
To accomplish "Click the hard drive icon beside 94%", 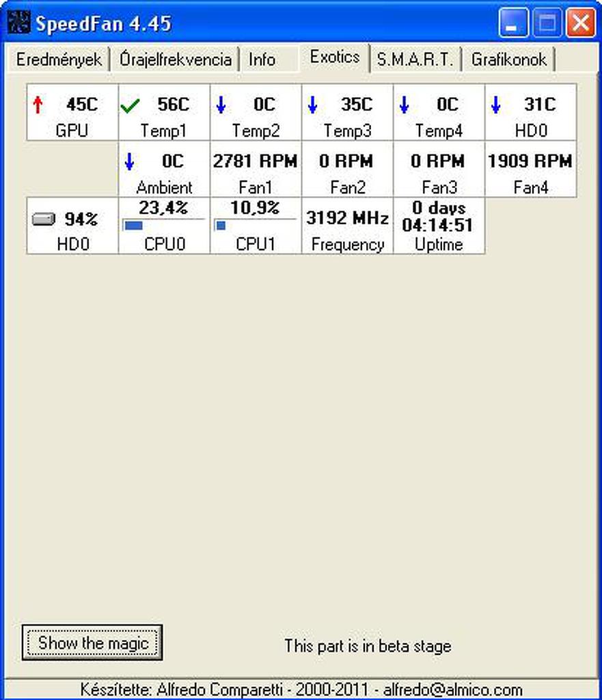I will (44, 219).
